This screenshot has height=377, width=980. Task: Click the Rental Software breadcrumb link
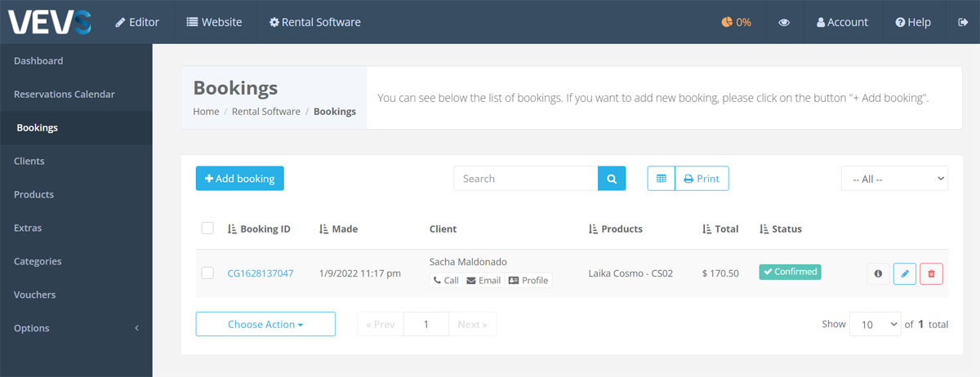(266, 112)
